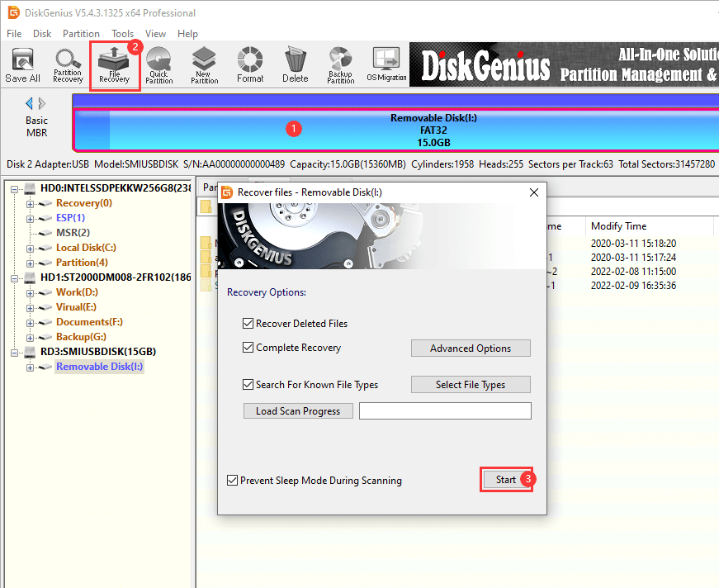Viewport: 719px width, 588px height.
Task: Open the Backup Partition tool
Action: tap(340, 65)
